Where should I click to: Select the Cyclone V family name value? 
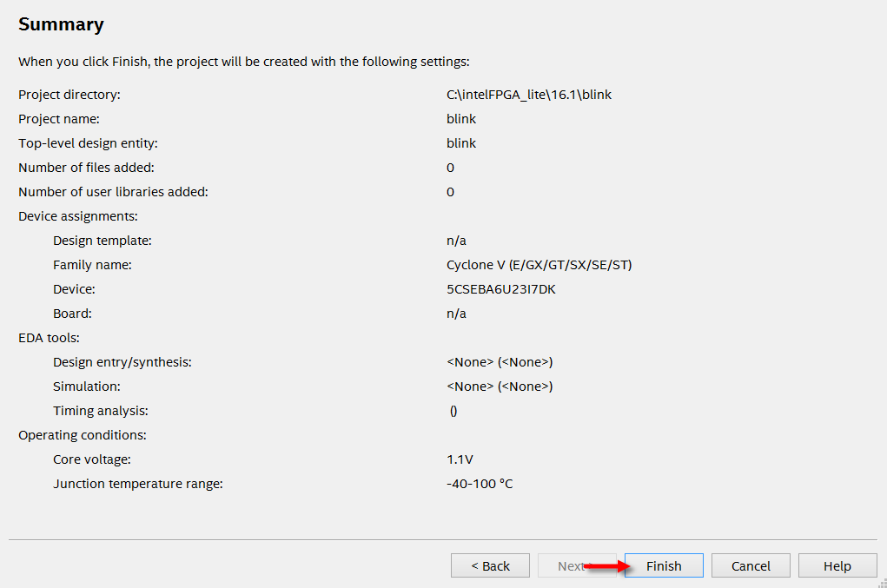(539, 264)
